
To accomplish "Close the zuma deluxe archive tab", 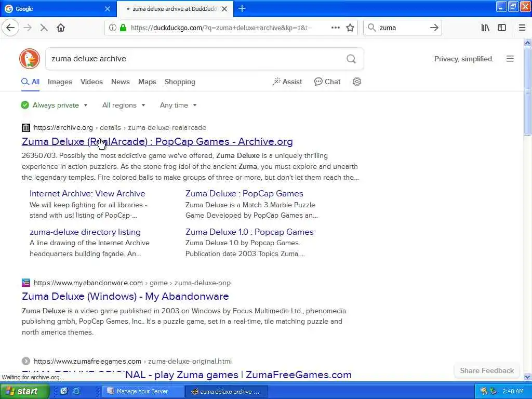I will (224, 9).
